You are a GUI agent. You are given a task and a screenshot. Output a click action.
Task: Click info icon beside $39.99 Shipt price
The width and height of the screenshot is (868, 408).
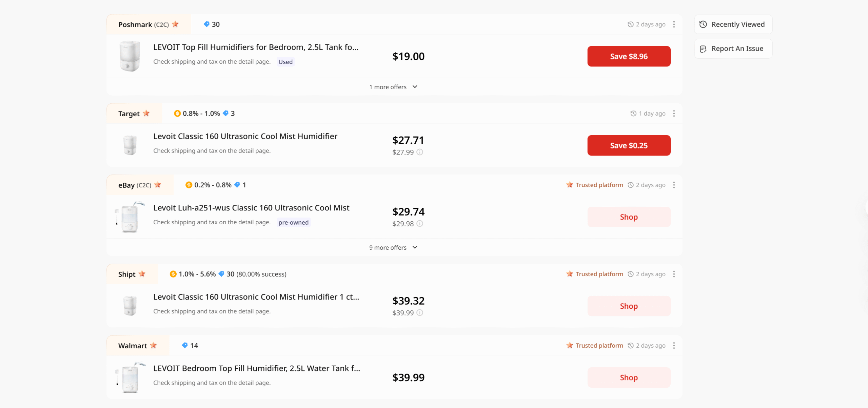420,313
